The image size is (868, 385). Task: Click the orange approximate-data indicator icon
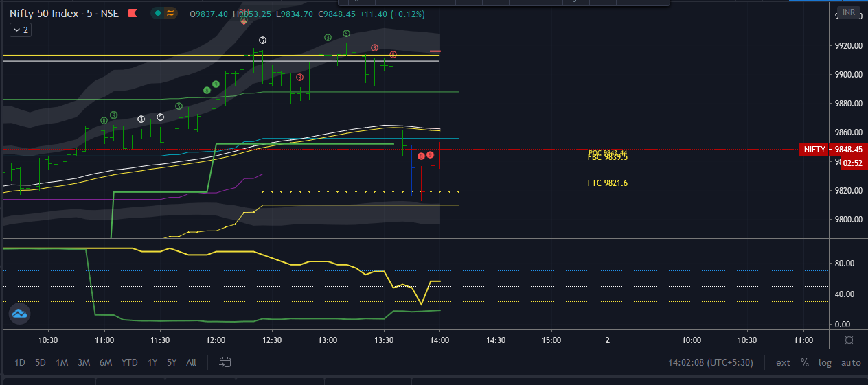click(170, 14)
